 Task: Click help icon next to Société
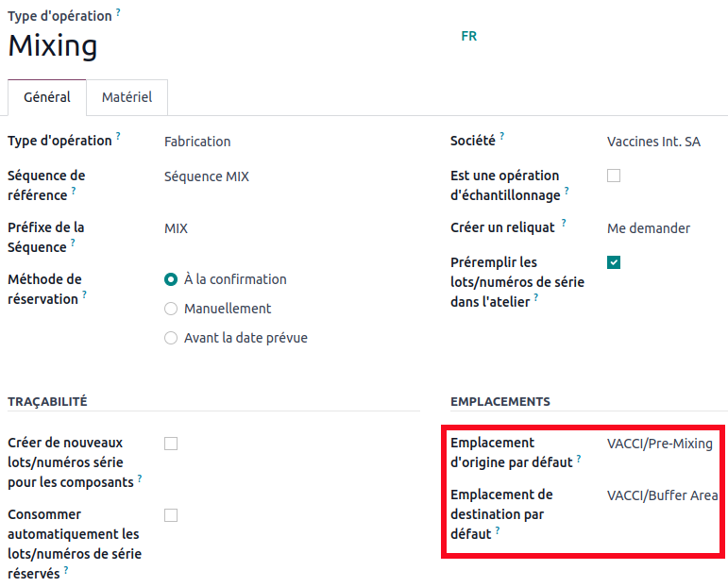(502, 136)
